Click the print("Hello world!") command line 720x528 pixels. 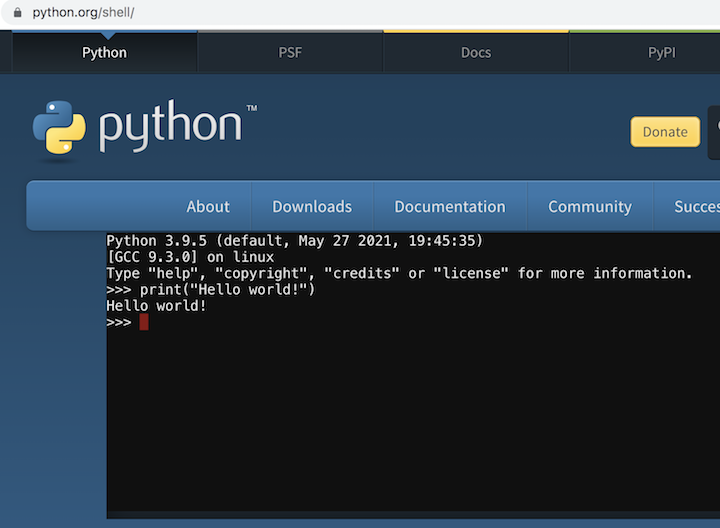pos(211,290)
